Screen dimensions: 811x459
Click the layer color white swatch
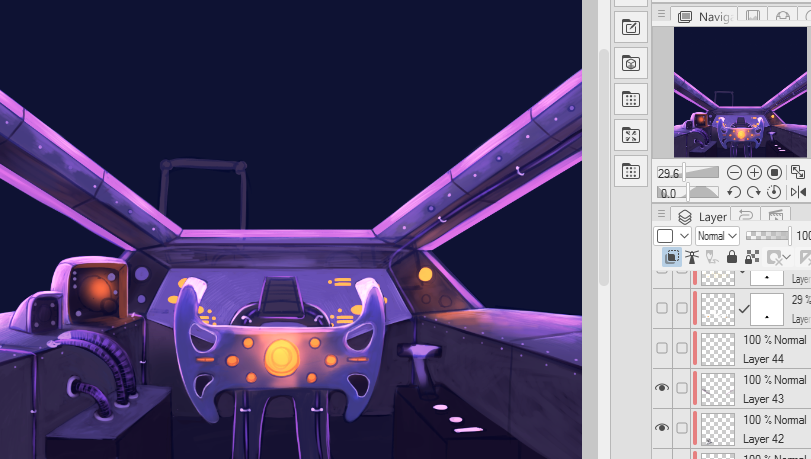tap(665, 236)
